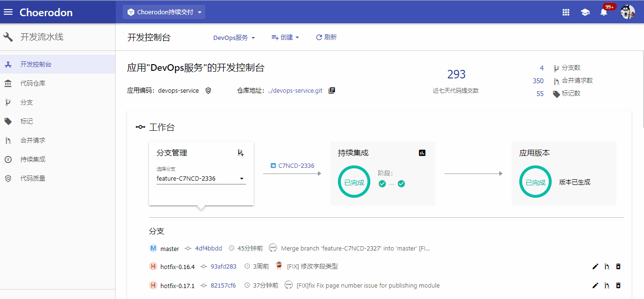644x299 pixels.
Task: Open the feature-C7NCD-2336 branch selector
Action: (201, 179)
